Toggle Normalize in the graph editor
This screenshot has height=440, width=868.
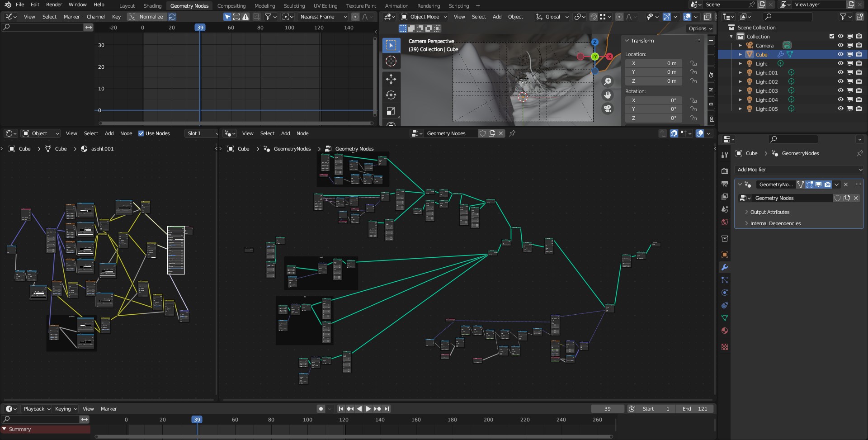[146, 17]
